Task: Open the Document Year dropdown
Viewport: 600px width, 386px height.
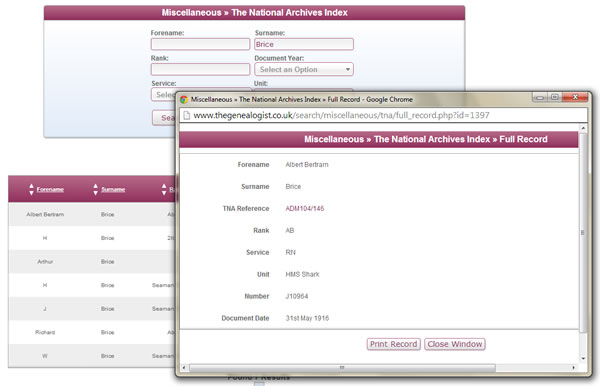Action: tap(304, 69)
